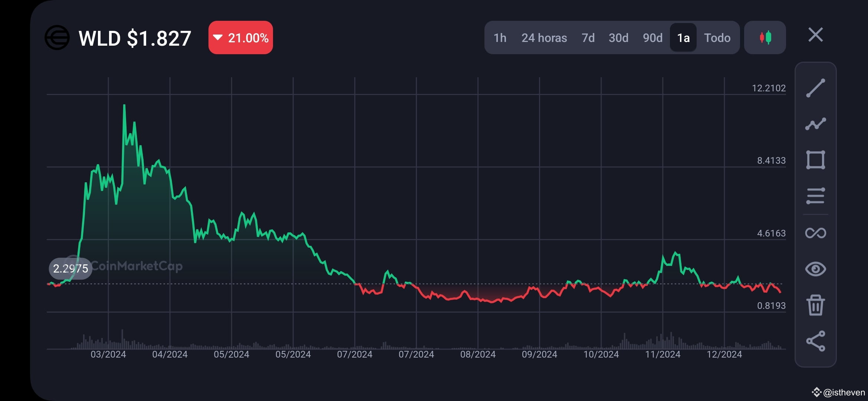Select the 1h timeframe
This screenshot has height=401, width=868.
[x=500, y=38]
